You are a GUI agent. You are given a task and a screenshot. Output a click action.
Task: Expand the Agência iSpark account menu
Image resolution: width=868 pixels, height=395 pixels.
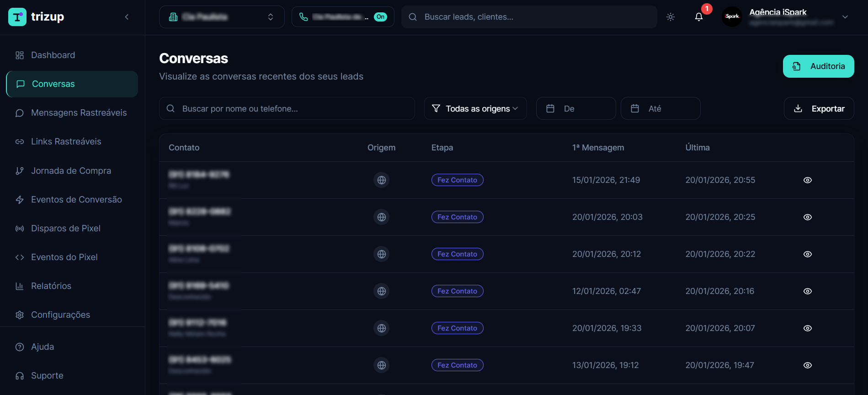845,17
